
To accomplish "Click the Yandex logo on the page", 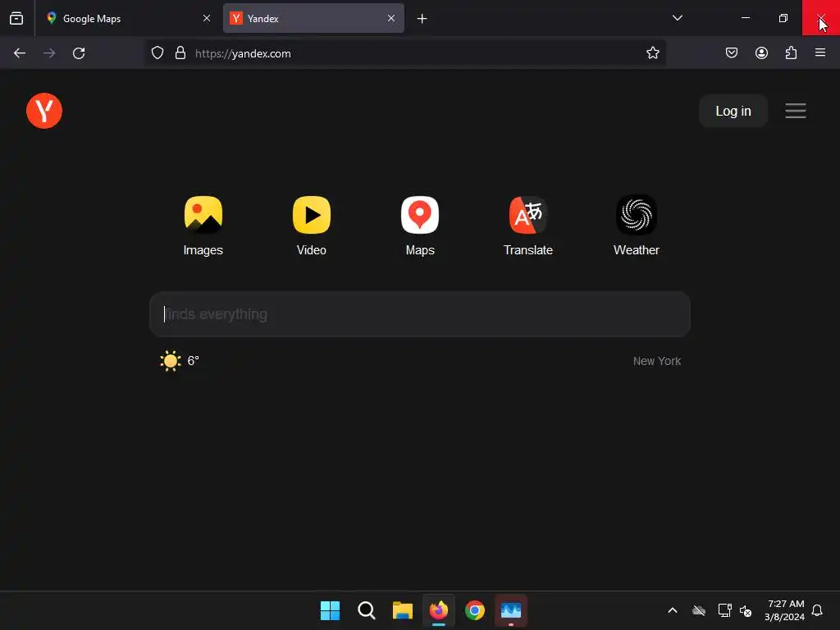I will tap(44, 111).
